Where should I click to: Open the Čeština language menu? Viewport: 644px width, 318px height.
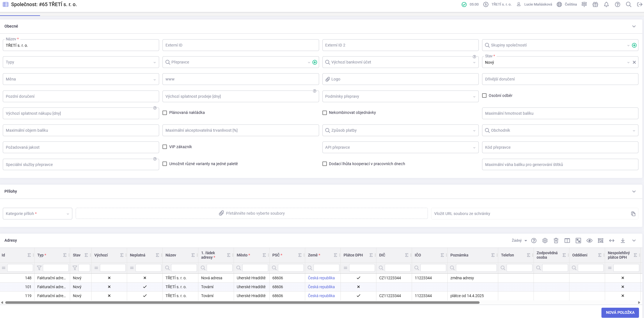[567, 4]
